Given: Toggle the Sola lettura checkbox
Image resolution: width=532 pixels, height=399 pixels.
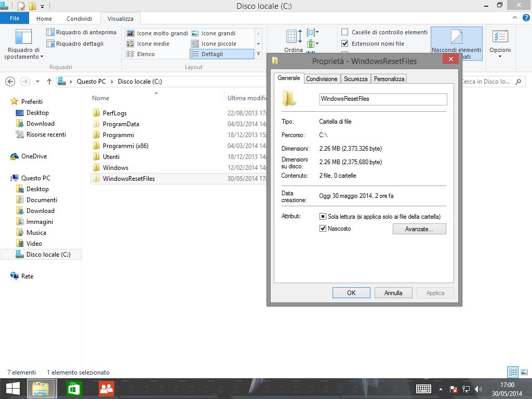Looking at the screenshot, I should [x=323, y=216].
